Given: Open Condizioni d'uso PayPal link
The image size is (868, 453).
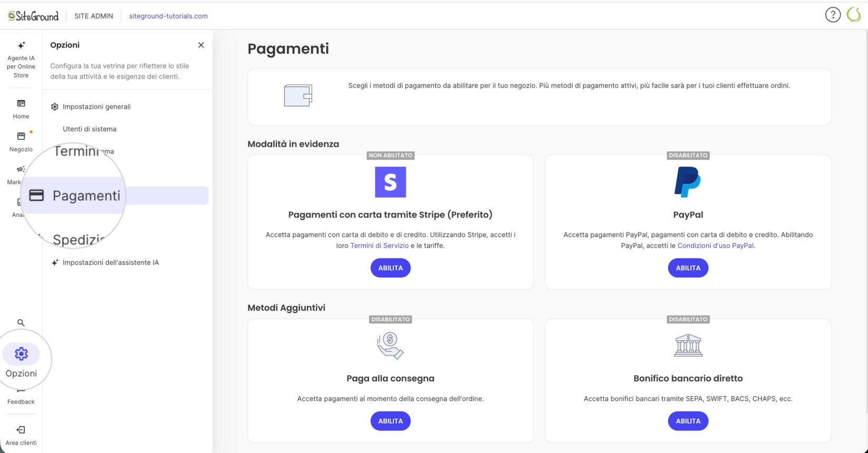Looking at the screenshot, I should pyautogui.click(x=716, y=245).
